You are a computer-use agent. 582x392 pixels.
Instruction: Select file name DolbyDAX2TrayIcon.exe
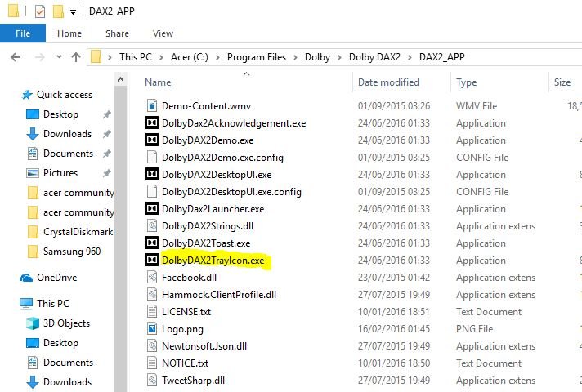pos(213,261)
